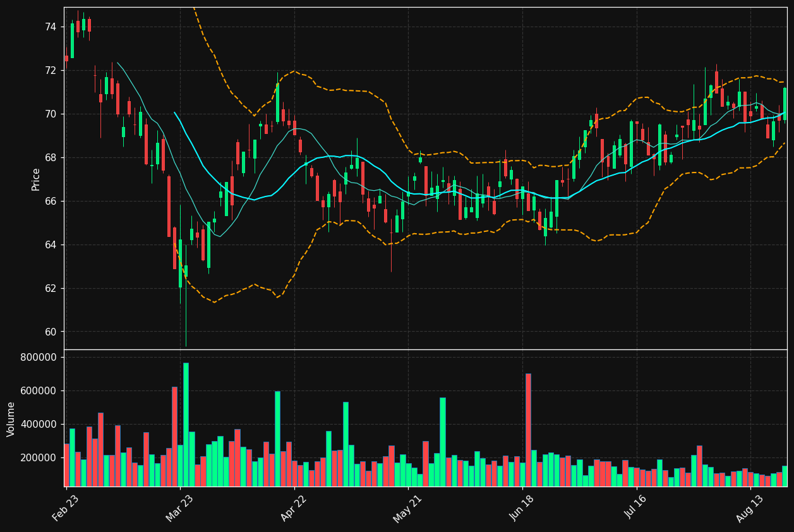Click the 64 price axis label

(x=51, y=245)
